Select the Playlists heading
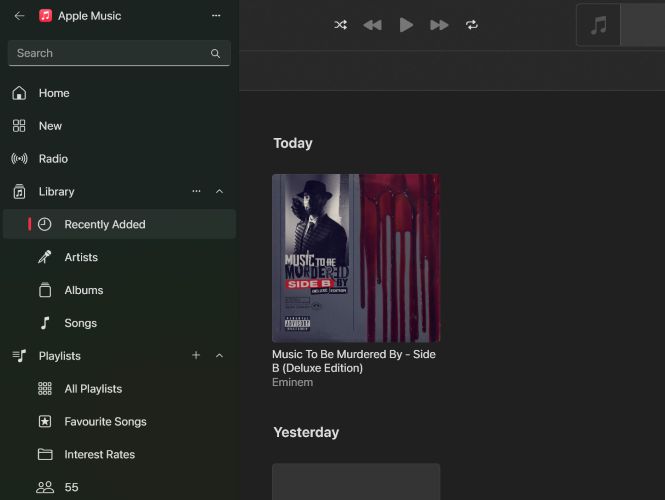This screenshot has height=500, width=665. [60, 356]
